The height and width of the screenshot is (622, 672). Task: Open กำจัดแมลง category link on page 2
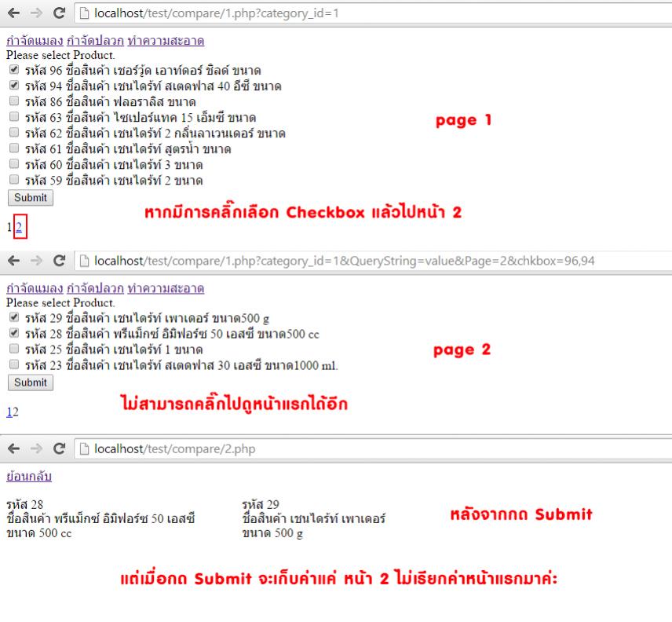tap(35, 288)
